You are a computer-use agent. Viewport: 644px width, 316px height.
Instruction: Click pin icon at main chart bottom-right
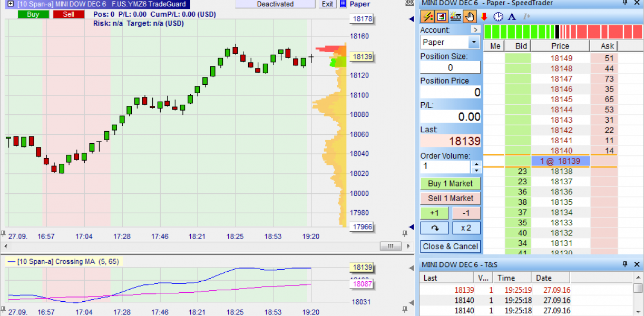click(404, 233)
